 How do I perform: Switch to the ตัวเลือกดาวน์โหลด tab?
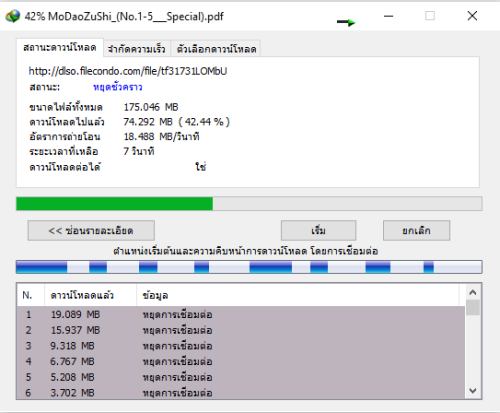(216, 49)
